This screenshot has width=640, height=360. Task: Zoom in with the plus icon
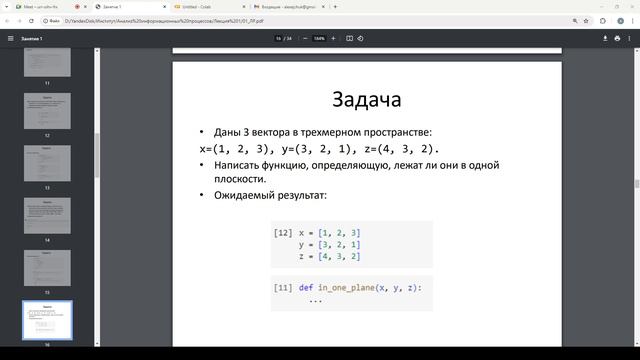333,38
